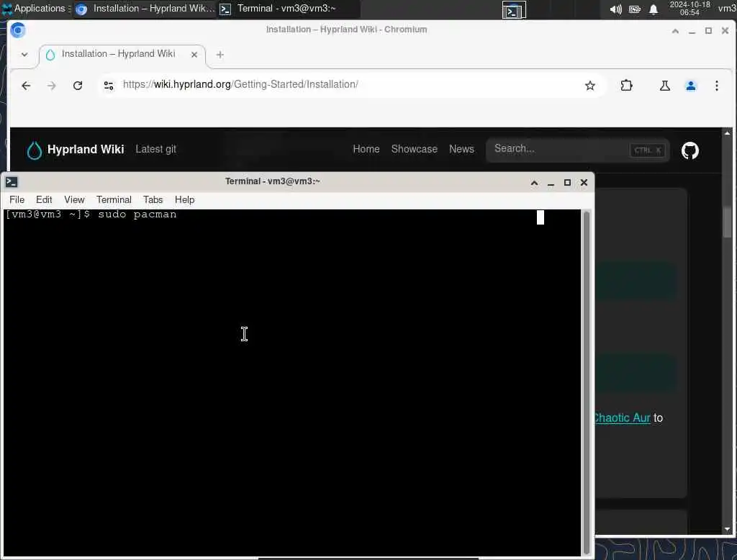Open Chromium extensions puzzle icon
This screenshot has width=737, height=560.
click(627, 85)
